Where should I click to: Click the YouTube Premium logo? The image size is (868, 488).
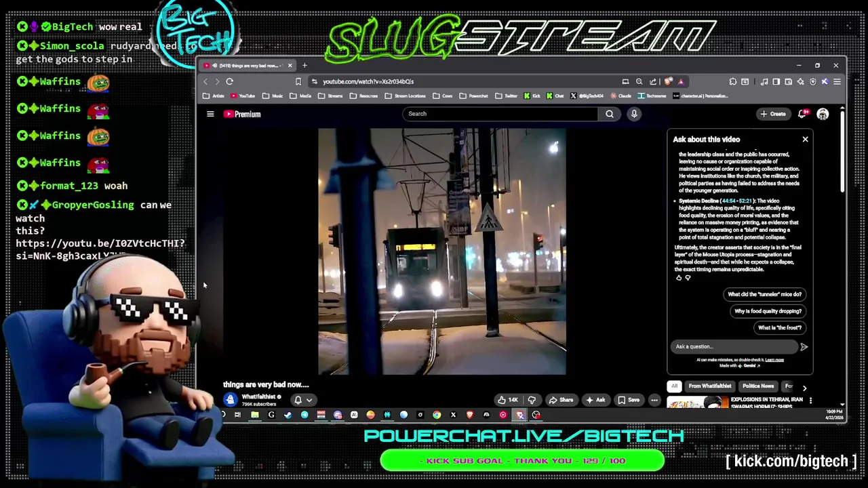242,114
